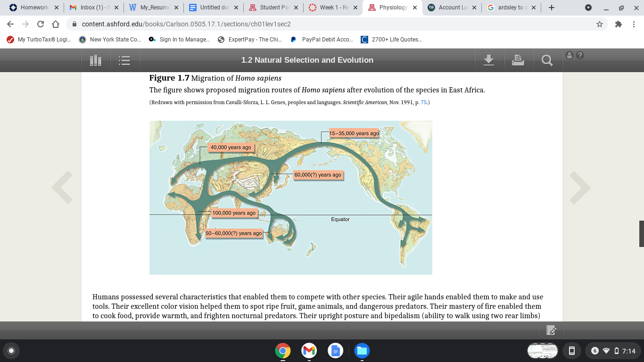Open Chrome from the shelf
Viewport: 644px width, 362px height.
click(x=282, y=351)
